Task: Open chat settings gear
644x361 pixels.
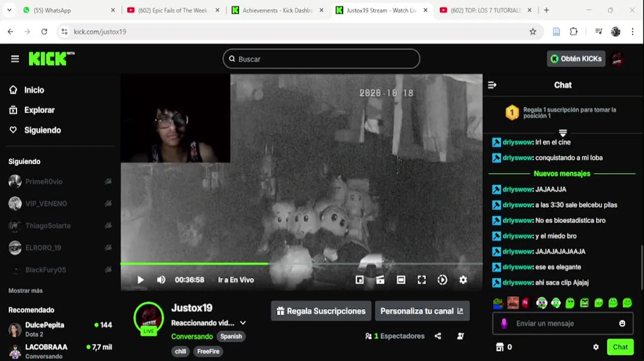Action: (596, 347)
